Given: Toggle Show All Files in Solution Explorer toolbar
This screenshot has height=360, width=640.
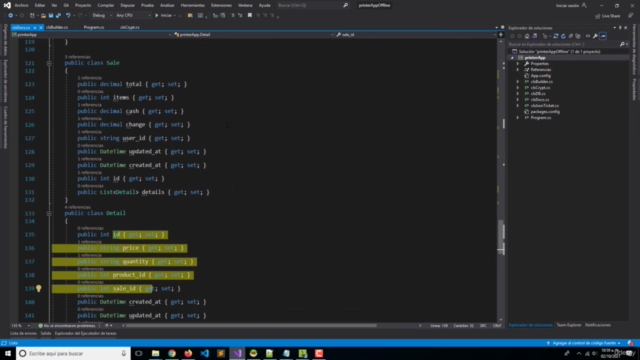Looking at the screenshot, I should [578, 36].
